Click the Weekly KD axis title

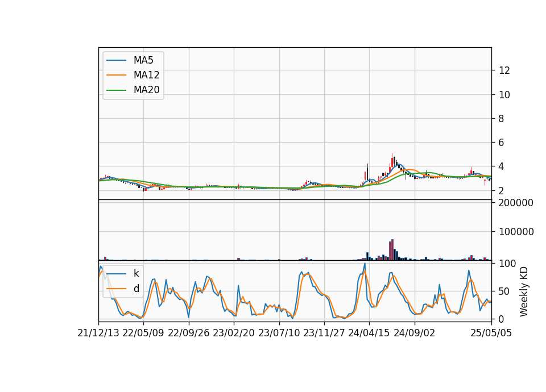(x=524, y=292)
